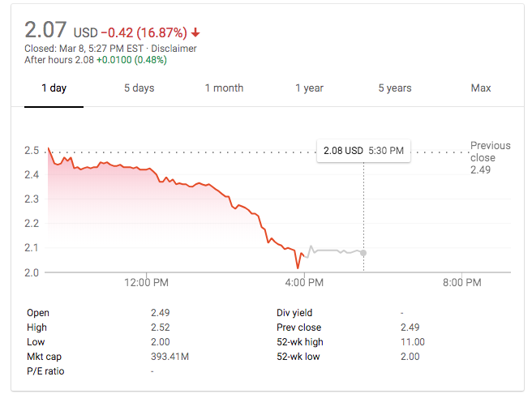
Task: Open the Disclaimer link
Action: pos(175,49)
